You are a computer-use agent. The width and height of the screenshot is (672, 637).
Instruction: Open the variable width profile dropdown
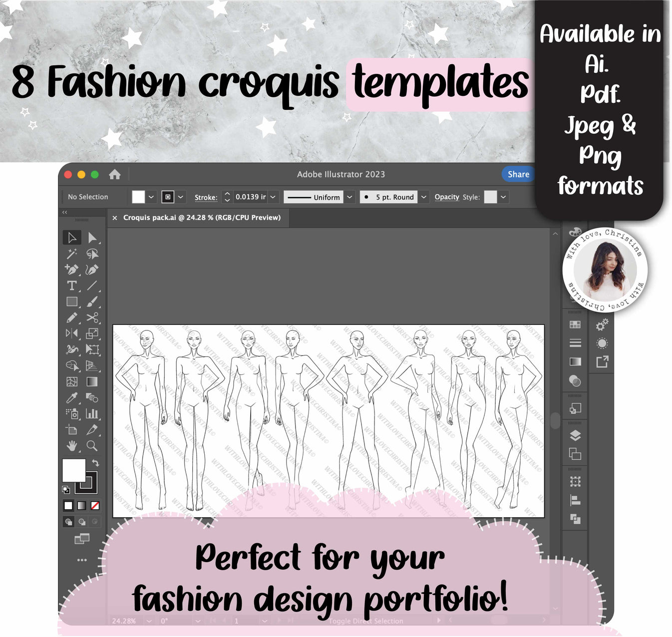point(348,197)
